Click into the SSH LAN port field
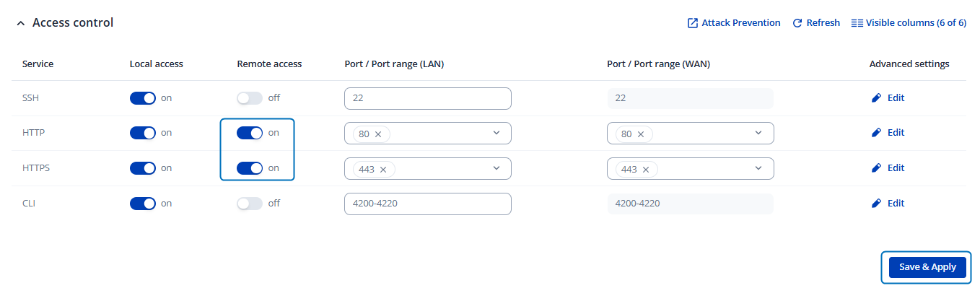The width and height of the screenshot is (980, 296). point(427,98)
